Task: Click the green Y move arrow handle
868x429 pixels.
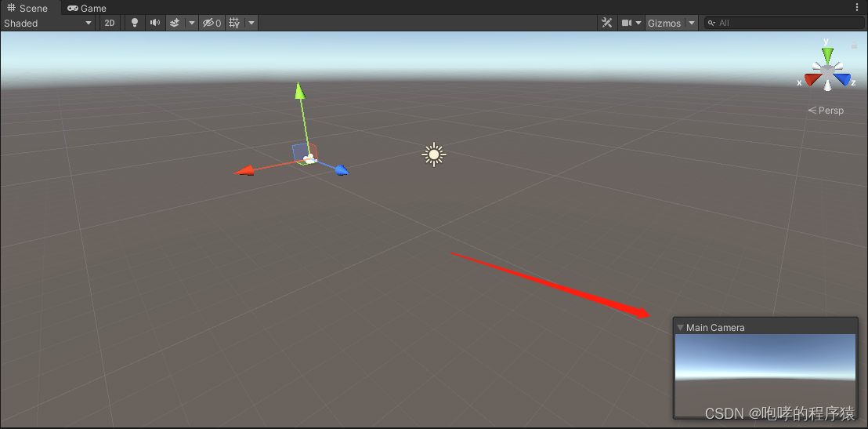Action: [x=299, y=90]
